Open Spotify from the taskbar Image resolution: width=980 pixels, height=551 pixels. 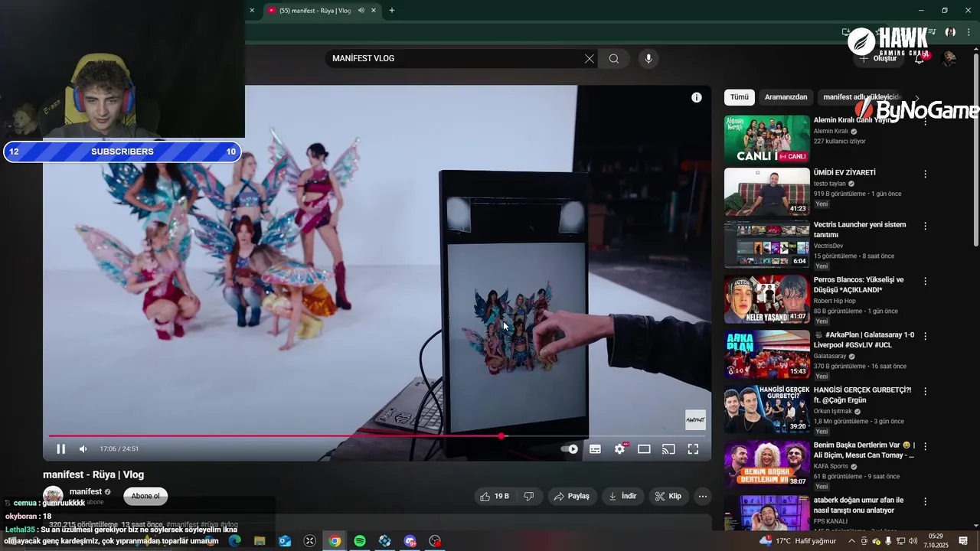coord(360,541)
